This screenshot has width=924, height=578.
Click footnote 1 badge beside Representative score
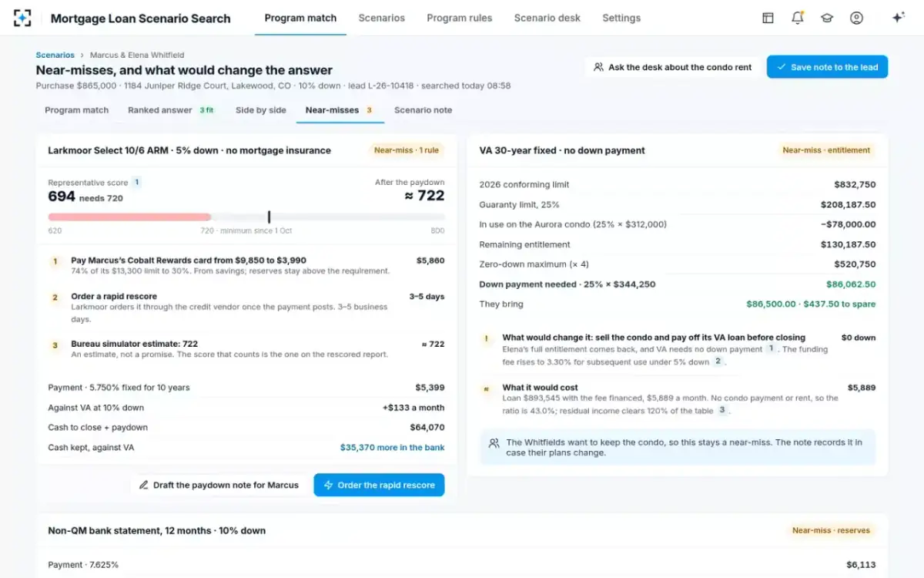click(x=136, y=183)
